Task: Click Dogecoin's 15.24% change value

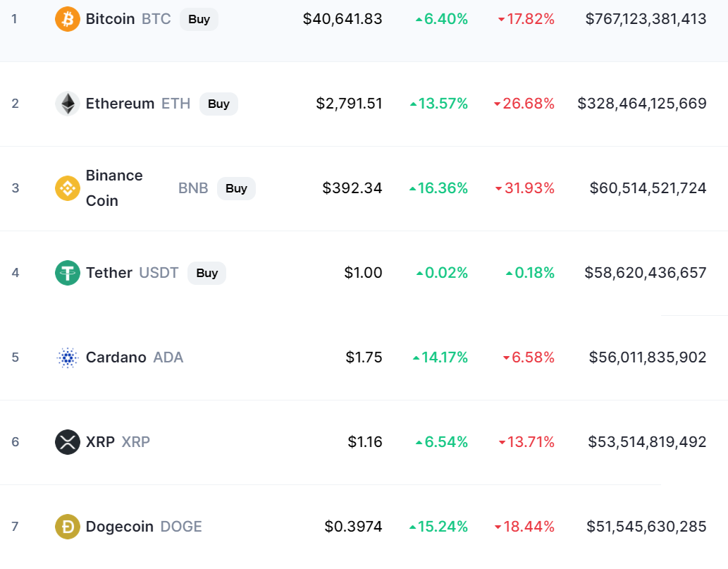Action: 438,526
